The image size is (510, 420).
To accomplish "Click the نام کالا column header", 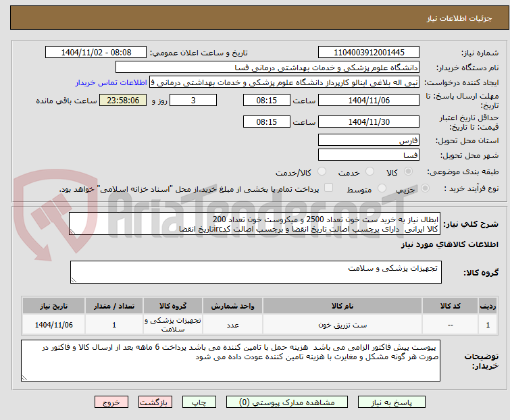I will [x=342, y=306].
